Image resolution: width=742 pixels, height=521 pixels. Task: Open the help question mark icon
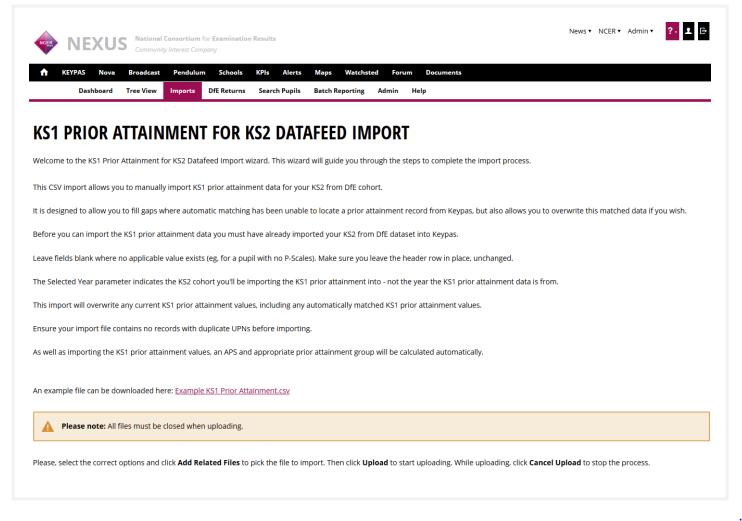pos(672,31)
